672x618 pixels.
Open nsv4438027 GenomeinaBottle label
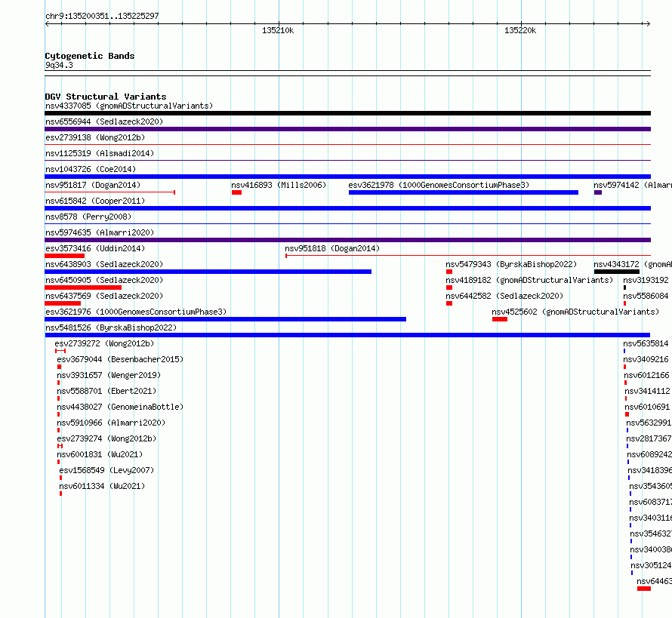[120, 407]
